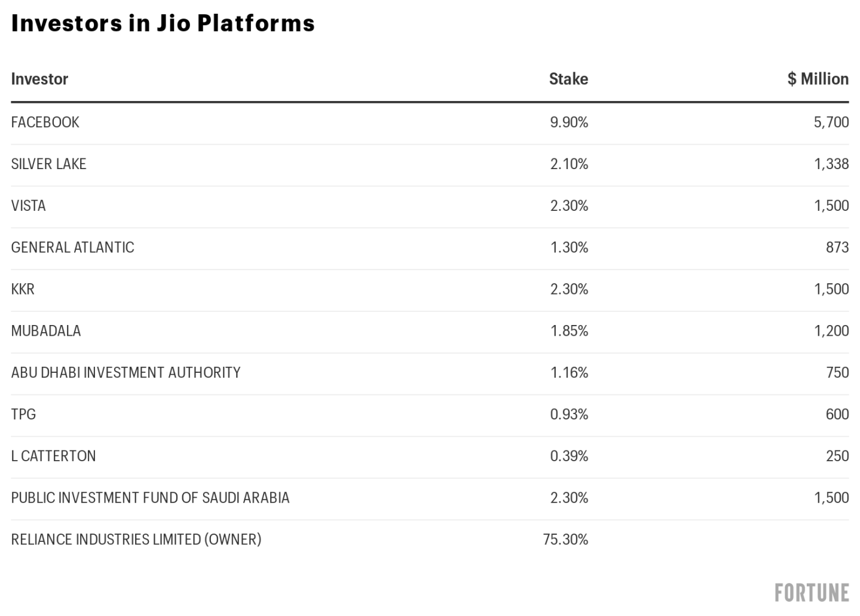Screen dimensions: 860x616
Task: Select the FACEBOOK investor row
Action: 45,122
